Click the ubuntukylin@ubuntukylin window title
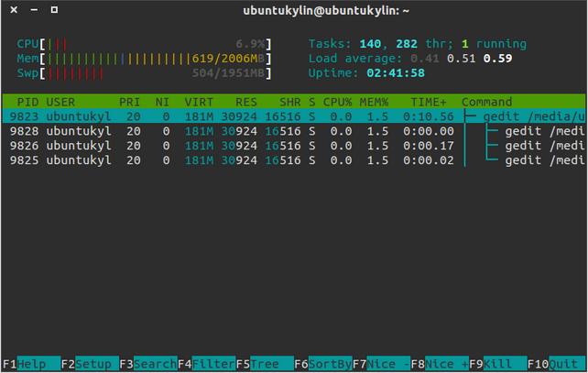588x373 pixels. click(326, 10)
